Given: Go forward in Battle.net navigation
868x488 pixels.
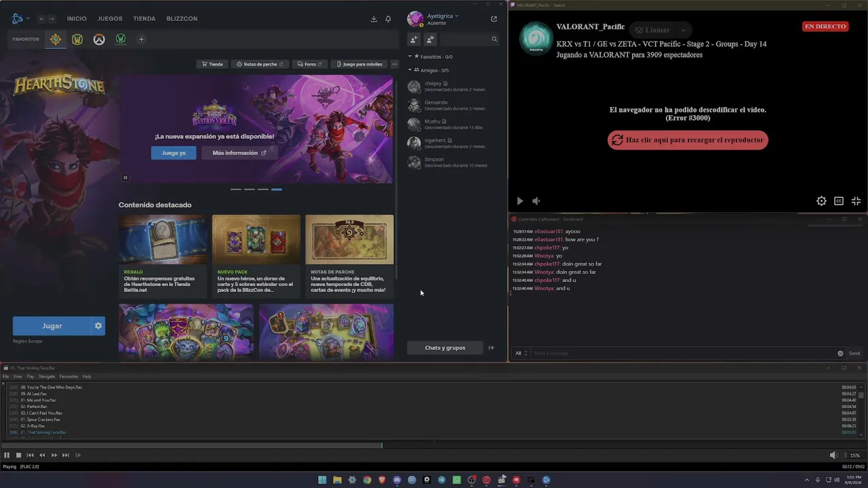Looking at the screenshot, I should click(52, 18).
